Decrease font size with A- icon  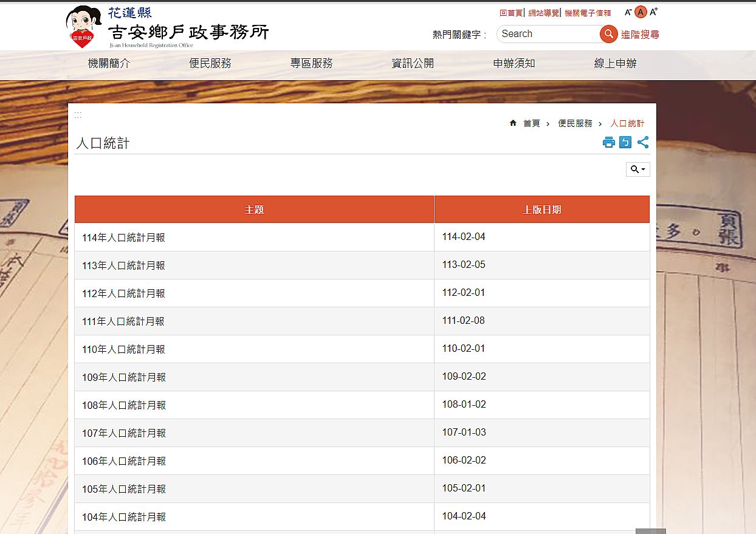pos(628,12)
